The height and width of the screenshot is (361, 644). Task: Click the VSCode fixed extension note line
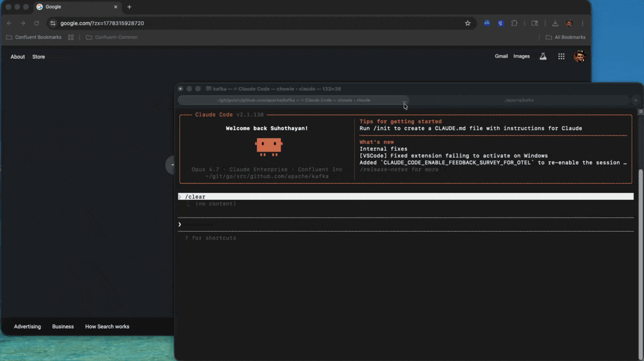pyautogui.click(x=453, y=156)
